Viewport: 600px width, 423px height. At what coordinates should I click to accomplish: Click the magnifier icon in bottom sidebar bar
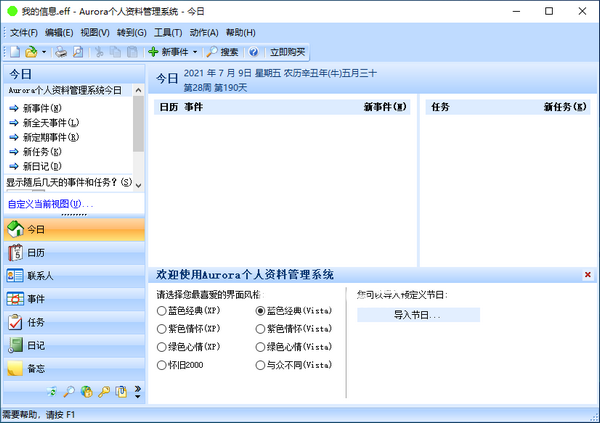tap(69, 392)
